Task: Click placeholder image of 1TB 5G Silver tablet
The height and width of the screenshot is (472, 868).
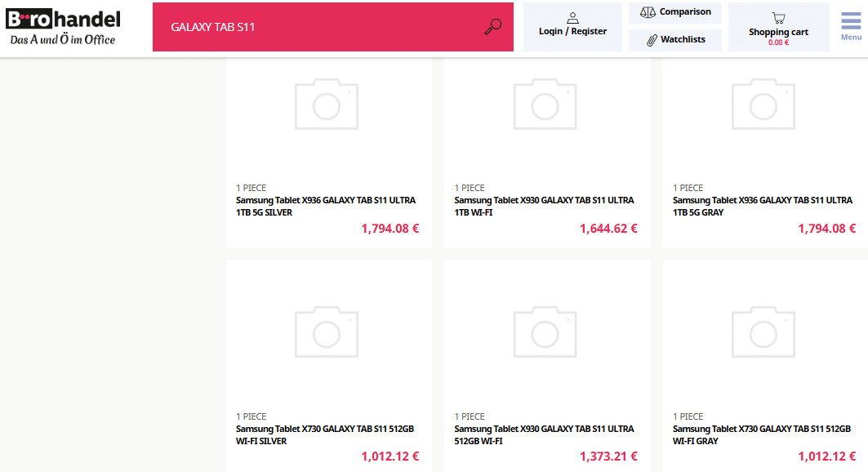Action: click(327, 104)
